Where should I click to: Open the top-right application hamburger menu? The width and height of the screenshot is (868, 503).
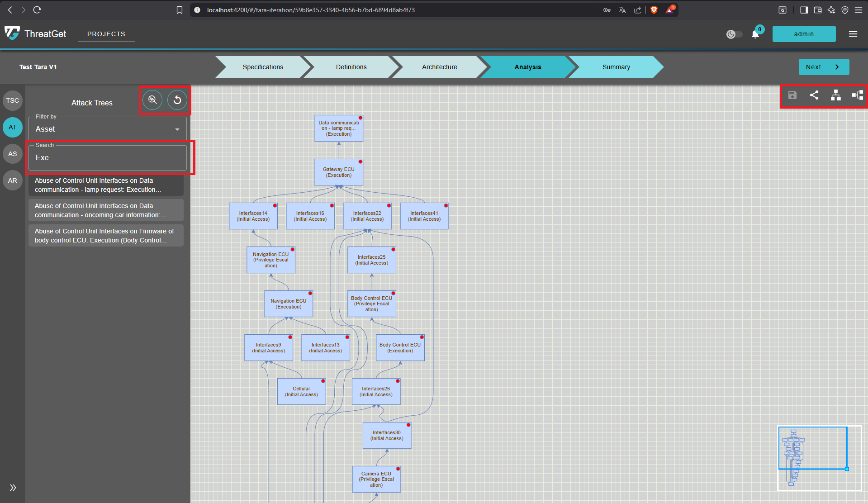[x=853, y=34]
